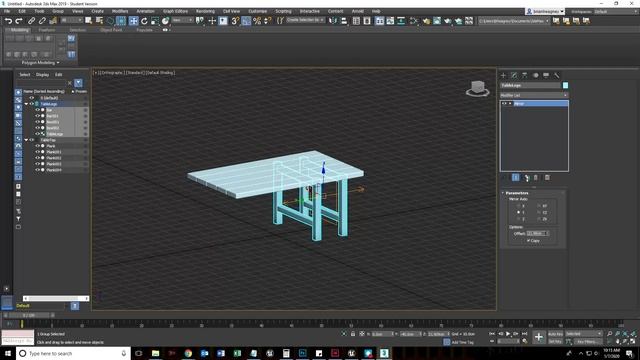Toggle the Angle Snap button
Screen dimensions: 640x360
[x=246, y=21]
